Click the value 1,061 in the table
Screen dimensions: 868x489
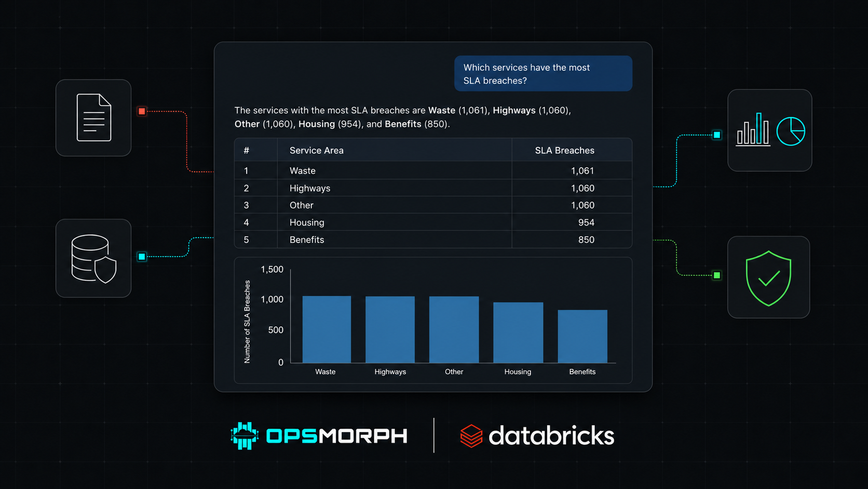tap(582, 171)
